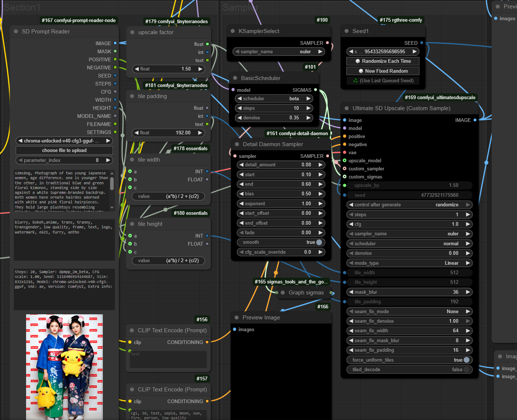Click the text field of CLIP Text Encode #156
Viewport: 517px width, 420px height.
[168, 359]
